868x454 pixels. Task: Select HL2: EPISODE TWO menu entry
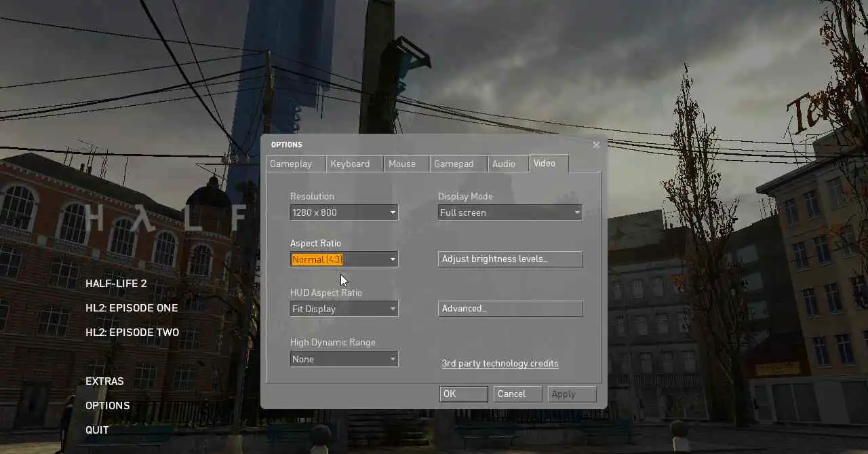[132, 333]
